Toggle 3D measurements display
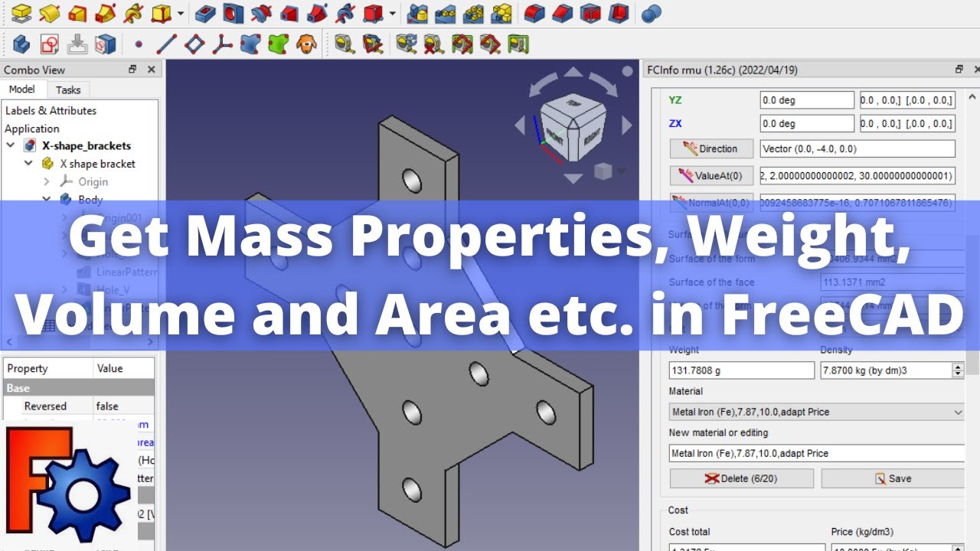This screenshot has height=551, width=980. [490, 44]
